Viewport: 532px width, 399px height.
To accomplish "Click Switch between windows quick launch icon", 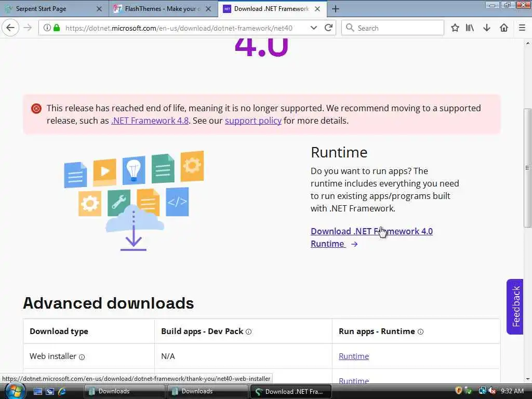I will point(50,392).
